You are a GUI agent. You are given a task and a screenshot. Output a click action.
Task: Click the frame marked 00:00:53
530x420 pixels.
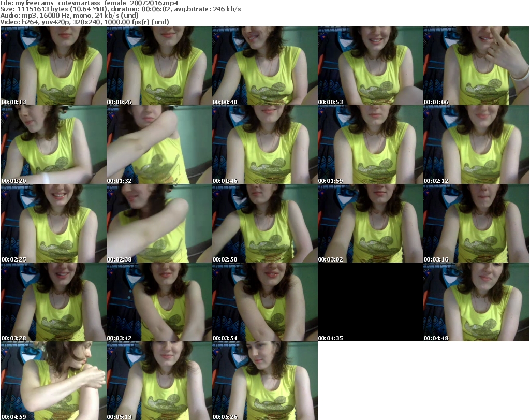coord(371,66)
